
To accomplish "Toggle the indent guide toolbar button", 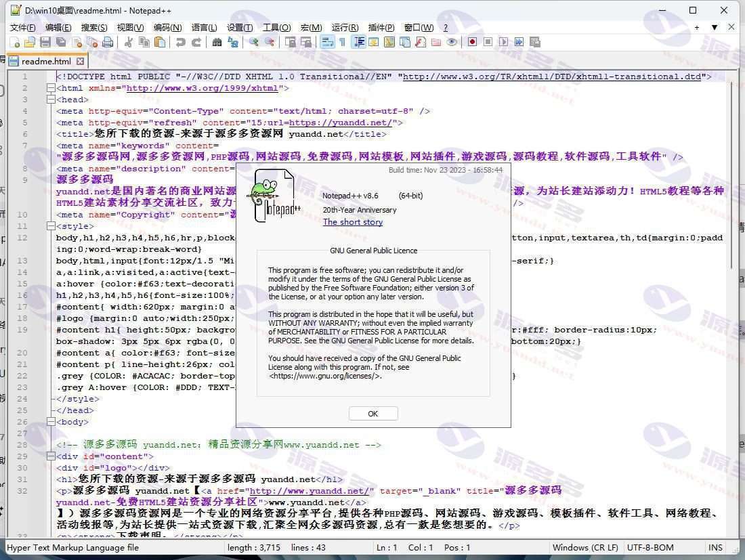I will coord(359,42).
